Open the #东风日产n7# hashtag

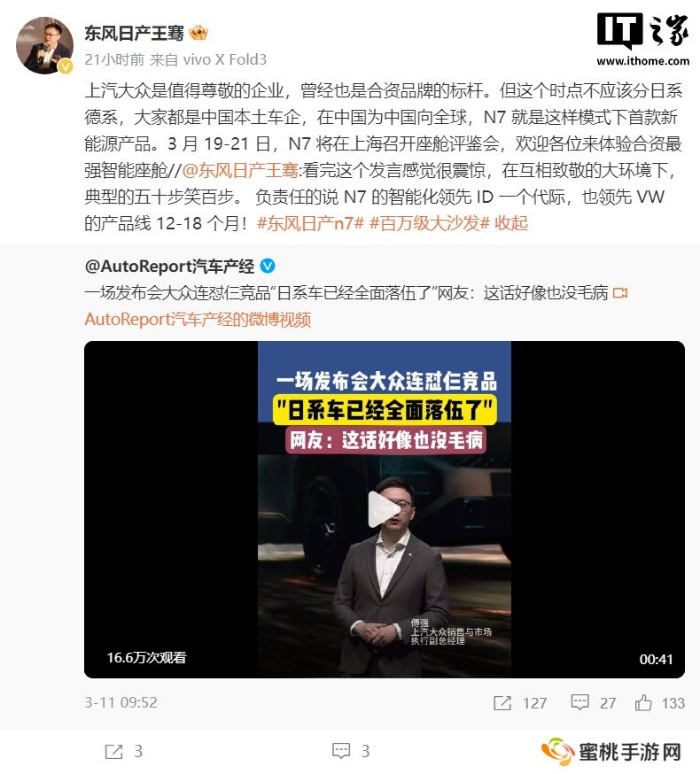(x=310, y=224)
